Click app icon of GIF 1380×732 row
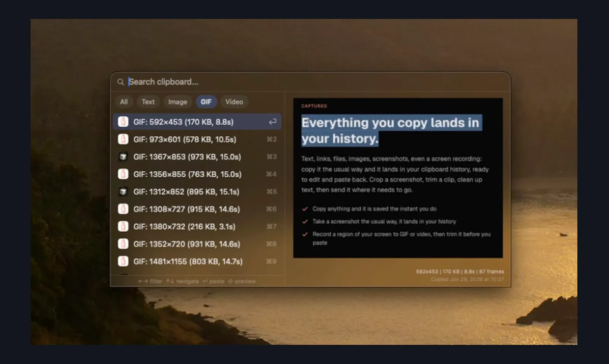609x364 pixels. click(x=123, y=227)
